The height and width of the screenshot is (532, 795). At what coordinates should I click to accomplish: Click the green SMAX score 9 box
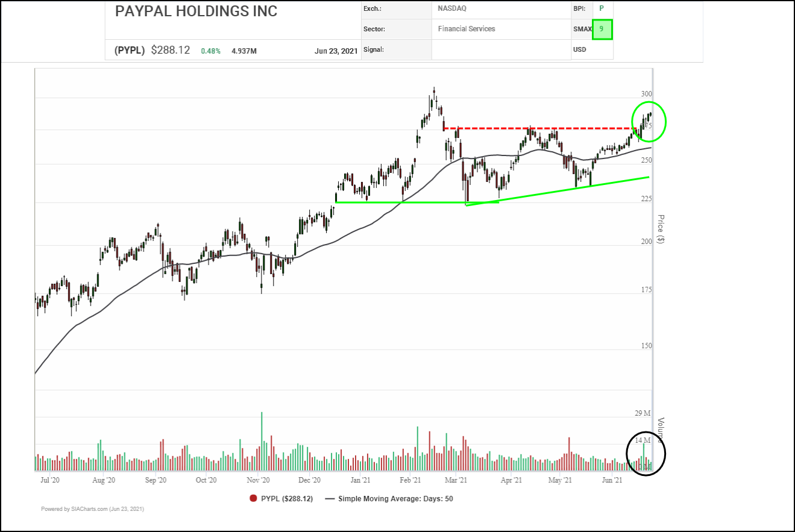(602, 29)
